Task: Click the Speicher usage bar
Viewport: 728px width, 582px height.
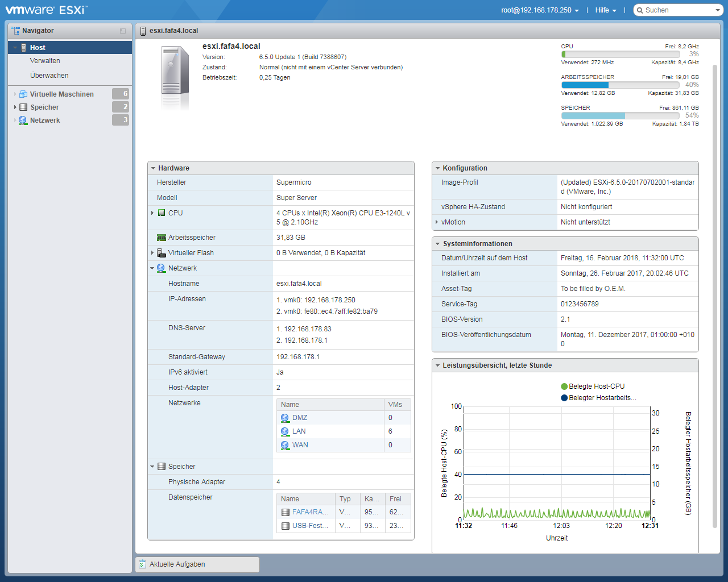Action: 621,116
